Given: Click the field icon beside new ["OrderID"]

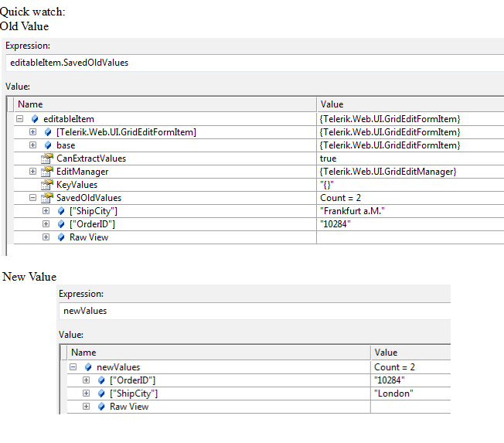Looking at the screenshot, I should [x=101, y=380].
